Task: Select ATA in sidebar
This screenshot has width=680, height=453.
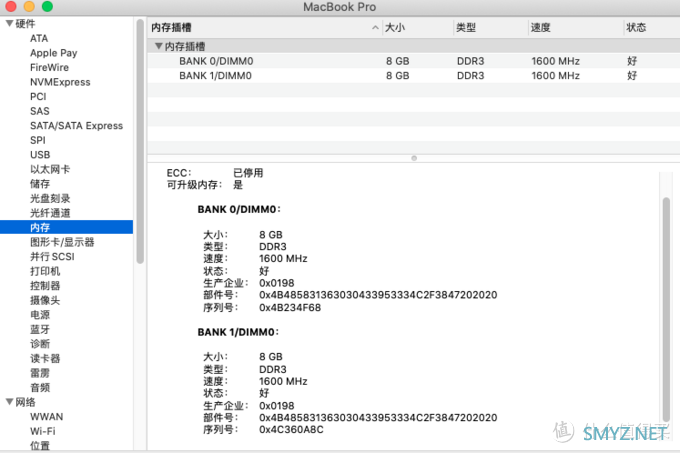Action: tap(39, 39)
